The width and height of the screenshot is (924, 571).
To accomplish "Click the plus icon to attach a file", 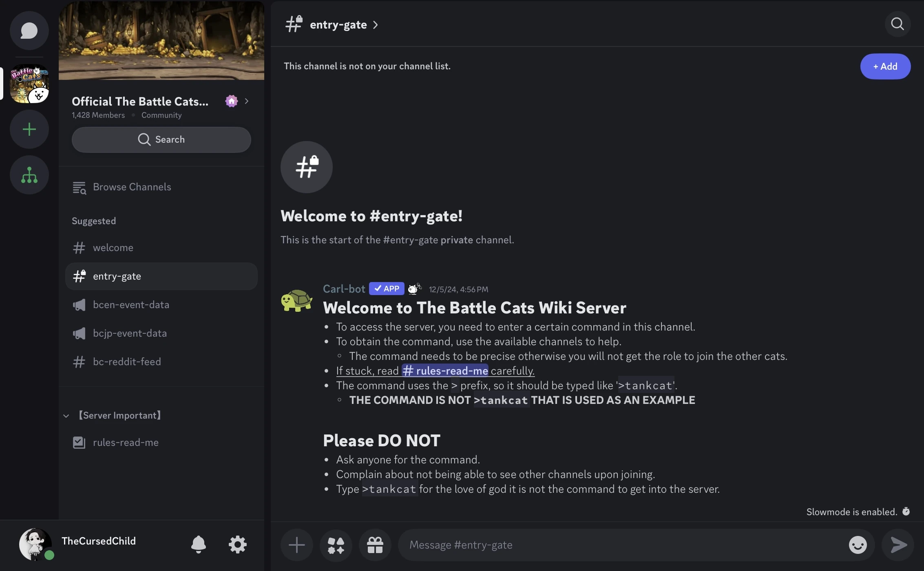I will [x=296, y=545].
